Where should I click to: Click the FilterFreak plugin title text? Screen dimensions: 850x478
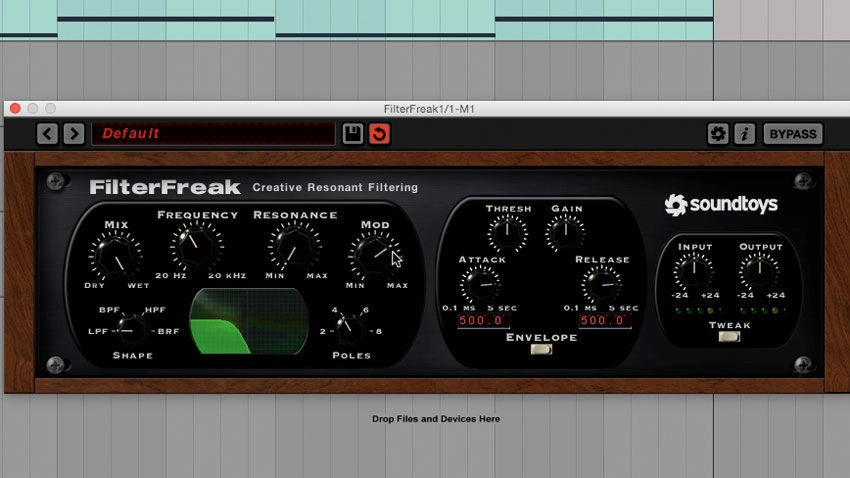point(165,188)
